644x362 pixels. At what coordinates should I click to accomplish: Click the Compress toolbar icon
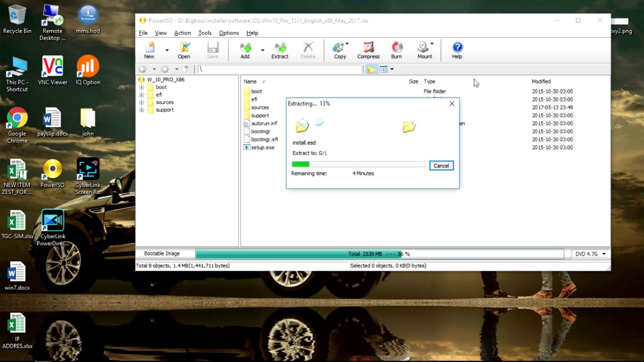pos(368,50)
